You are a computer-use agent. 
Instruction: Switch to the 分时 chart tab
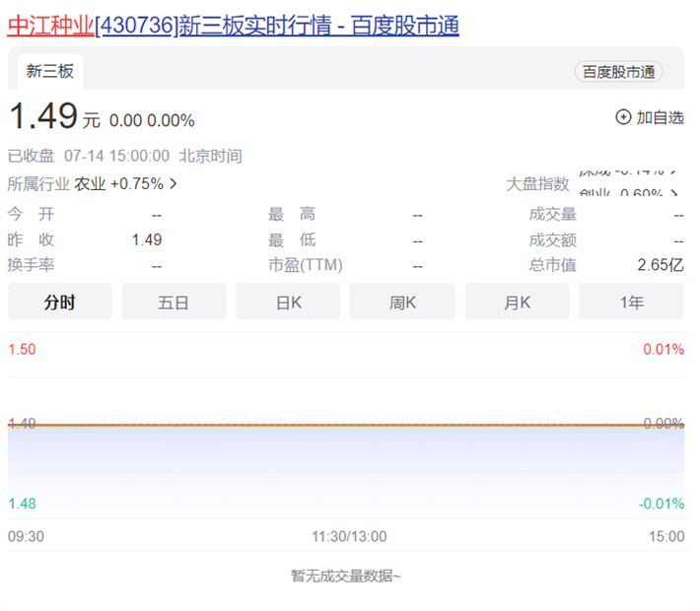coord(59,303)
